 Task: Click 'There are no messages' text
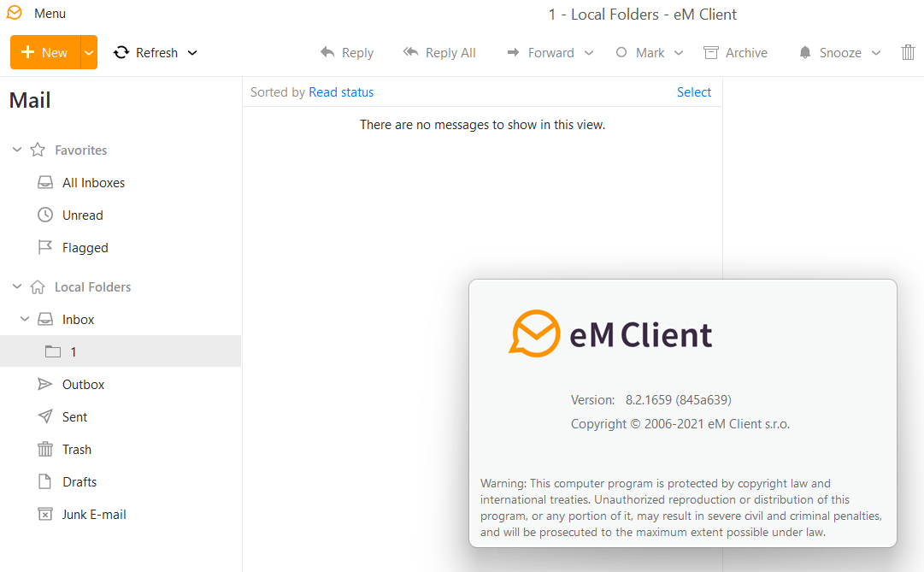[x=483, y=125]
